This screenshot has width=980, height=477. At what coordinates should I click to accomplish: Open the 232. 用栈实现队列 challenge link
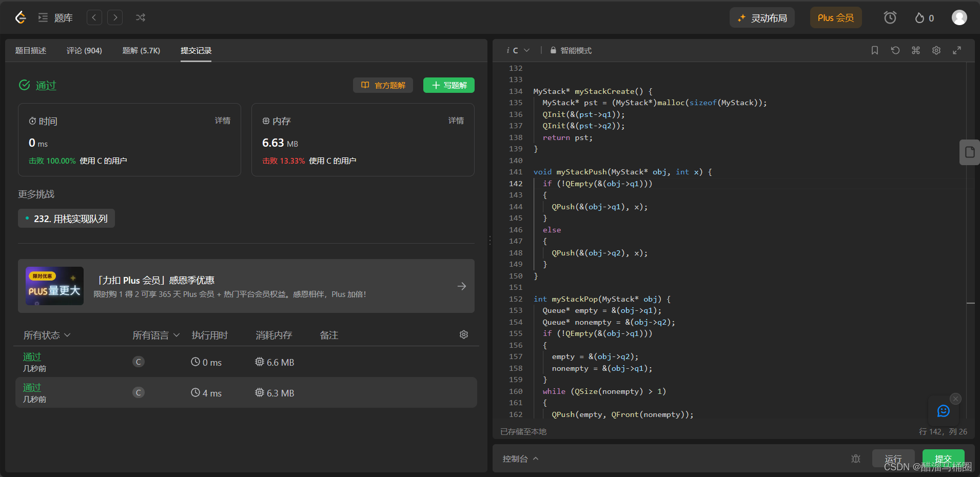pos(66,218)
